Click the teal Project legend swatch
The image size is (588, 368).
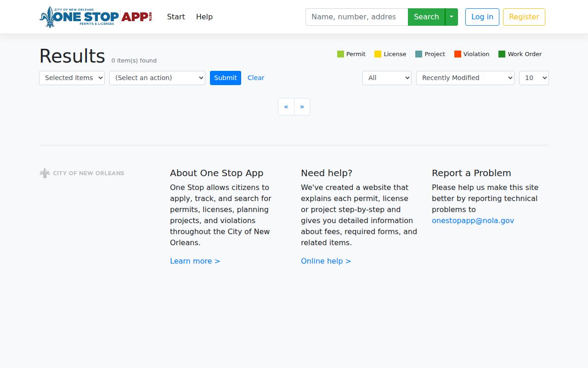(x=419, y=54)
